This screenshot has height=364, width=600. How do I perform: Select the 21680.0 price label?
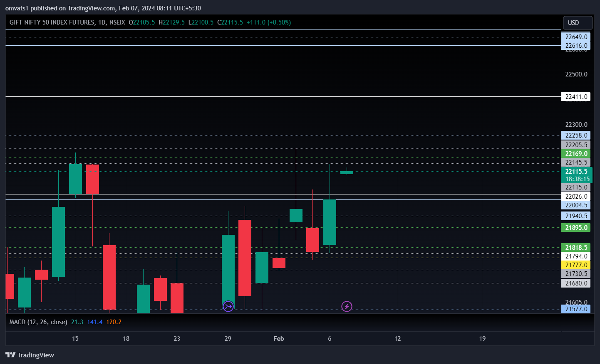pos(576,283)
